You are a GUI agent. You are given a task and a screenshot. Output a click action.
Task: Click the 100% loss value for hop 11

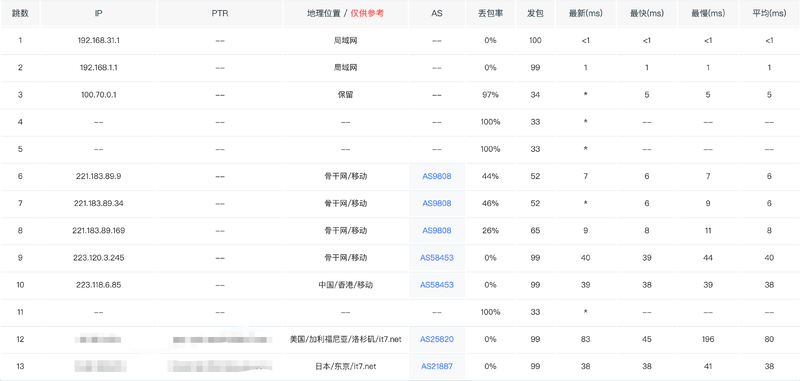click(490, 312)
